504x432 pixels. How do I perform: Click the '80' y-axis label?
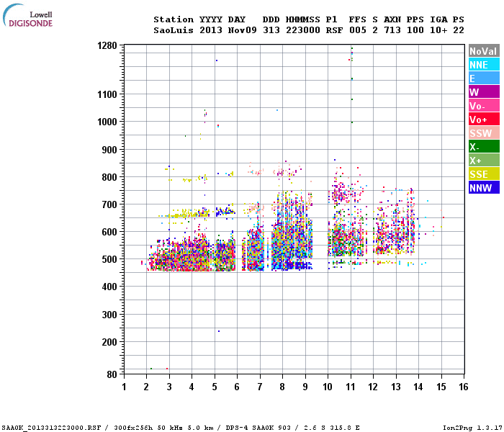112,374
